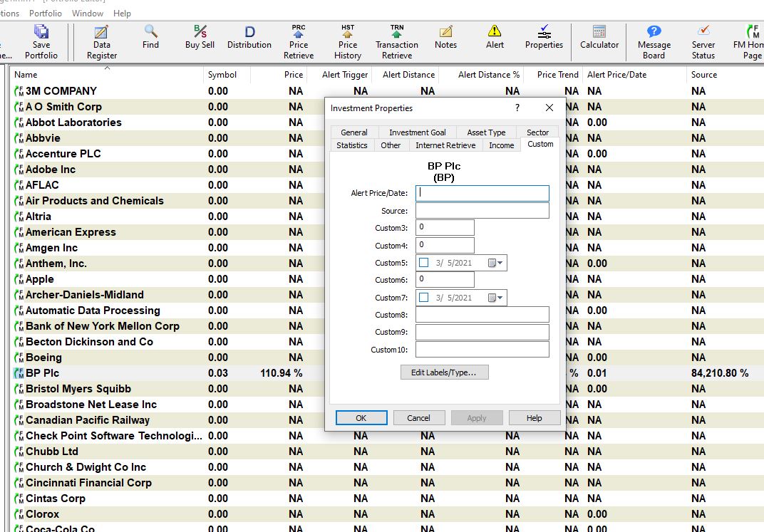The image size is (764, 532).
Task: Click the Custom4 input field
Action: (x=445, y=245)
